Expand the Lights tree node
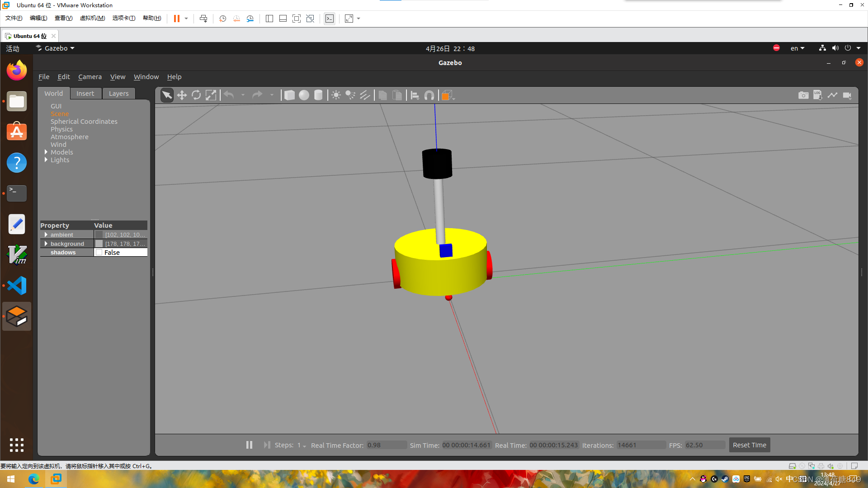The image size is (868, 488). coord(46,160)
